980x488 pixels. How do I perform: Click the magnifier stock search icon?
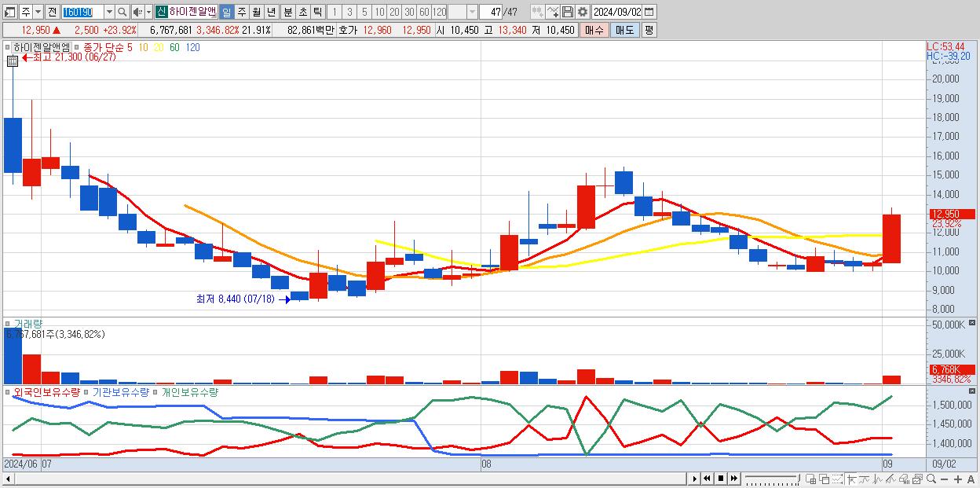tap(122, 12)
